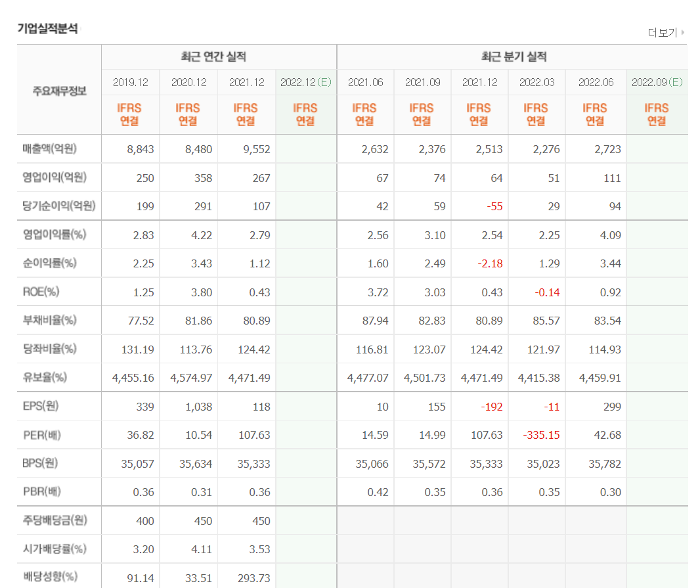Click the 36.82 PER value
700x588 pixels.
(x=140, y=435)
